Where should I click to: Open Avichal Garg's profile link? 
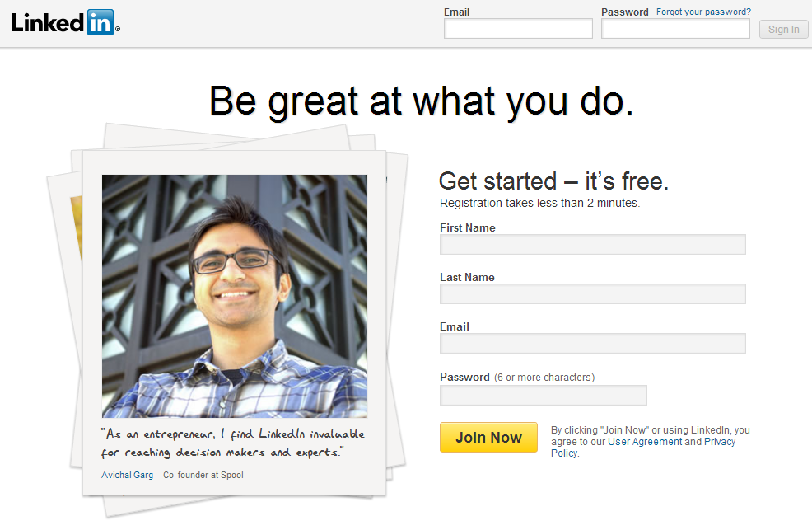pos(128,475)
